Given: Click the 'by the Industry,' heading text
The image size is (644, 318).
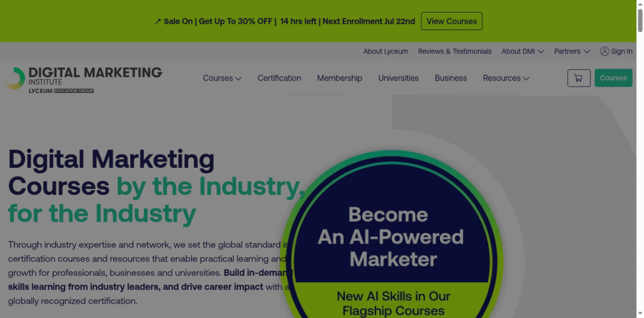Looking at the screenshot, I should click(211, 187).
